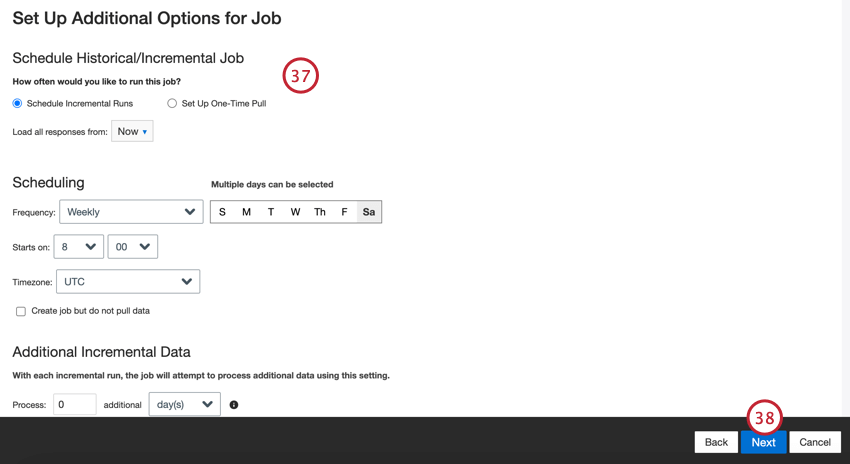Go Back to the previous step

coord(716,442)
